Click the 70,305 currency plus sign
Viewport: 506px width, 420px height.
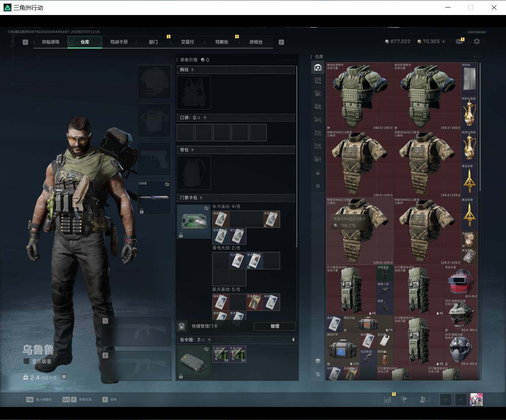point(444,41)
